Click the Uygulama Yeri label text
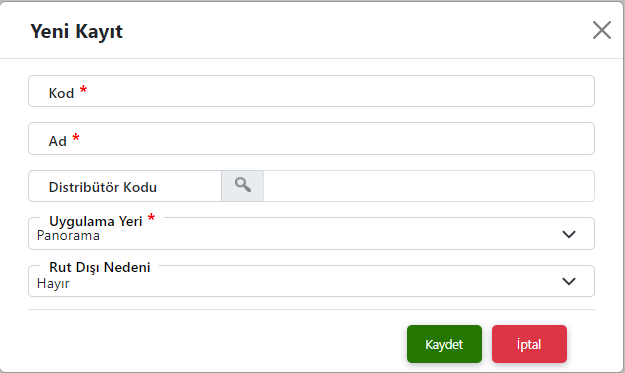Screen dimensions: 625x373 click(x=96, y=221)
